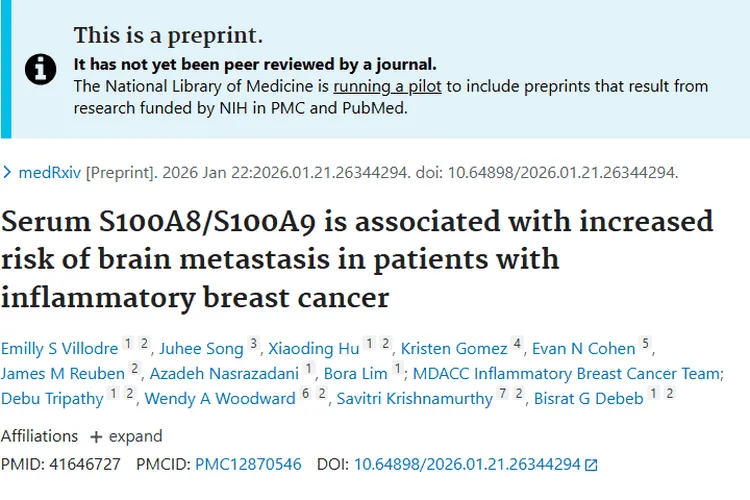The height and width of the screenshot is (500, 750).
Task: Select author Juhee Song
Action: 202,349
